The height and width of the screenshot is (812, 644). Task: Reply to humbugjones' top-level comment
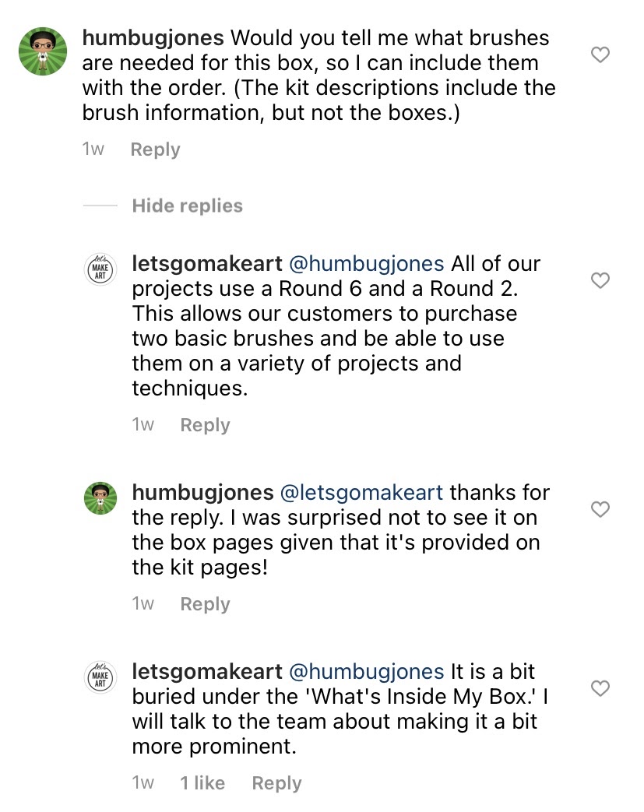[156, 149]
